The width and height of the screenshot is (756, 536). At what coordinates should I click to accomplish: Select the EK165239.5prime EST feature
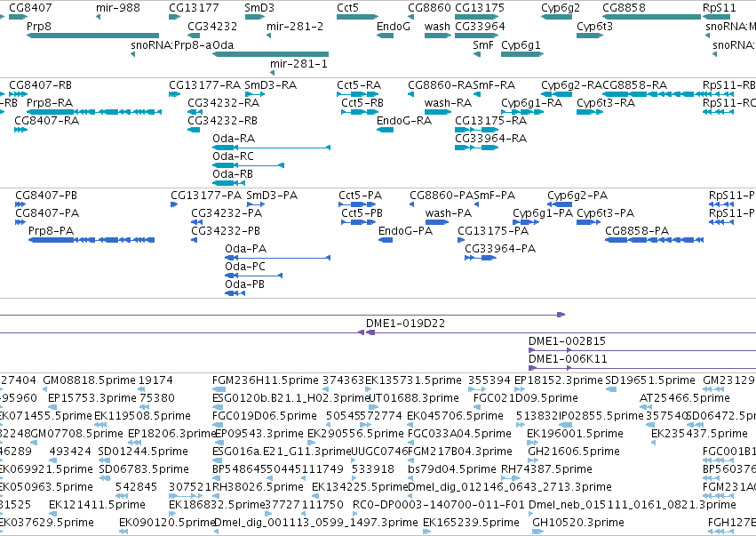tap(427, 532)
